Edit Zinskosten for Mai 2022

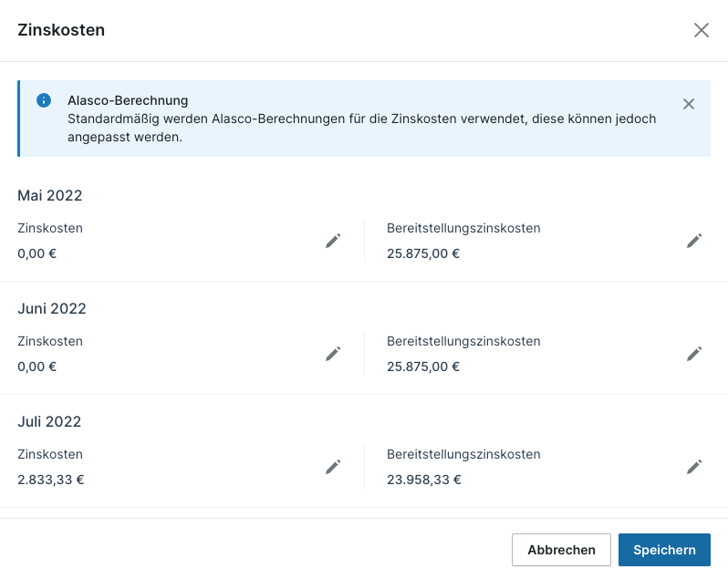pyautogui.click(x=333, y=241)
